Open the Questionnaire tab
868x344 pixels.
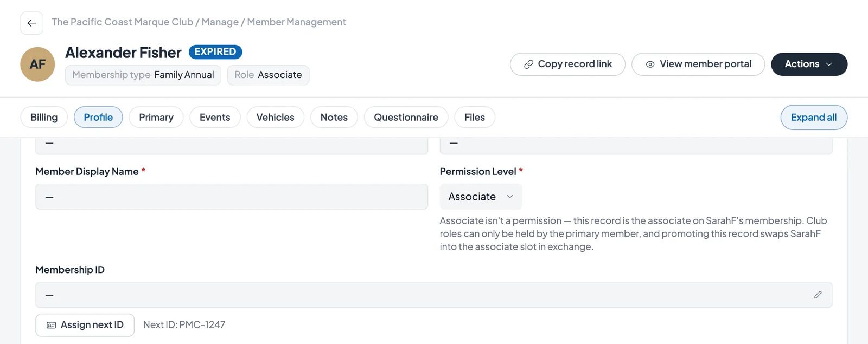pyautogui.click(x=406, y=117)
